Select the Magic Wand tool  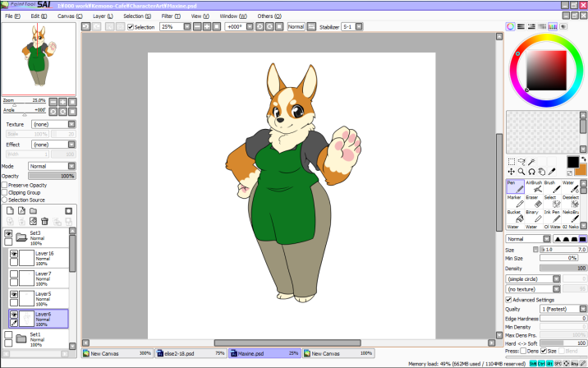[531, 162]
